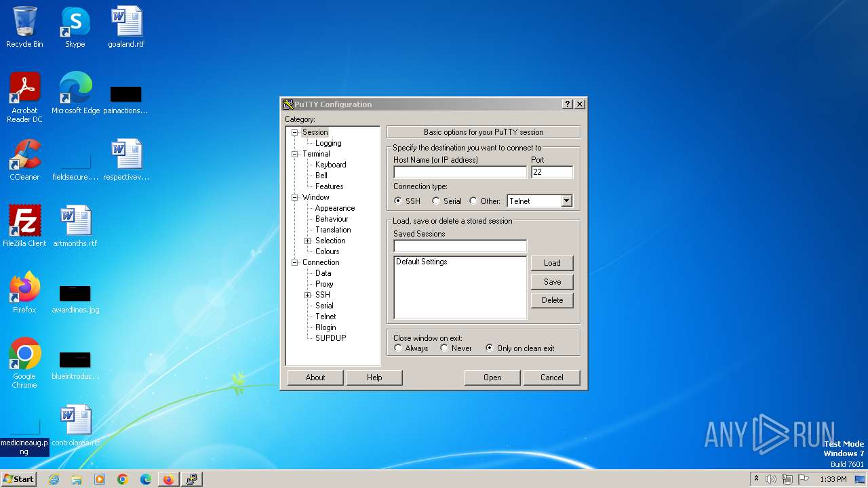Select Logging in the category tree
This screenshot has width=868, height=488.
(x=328, y=143)
